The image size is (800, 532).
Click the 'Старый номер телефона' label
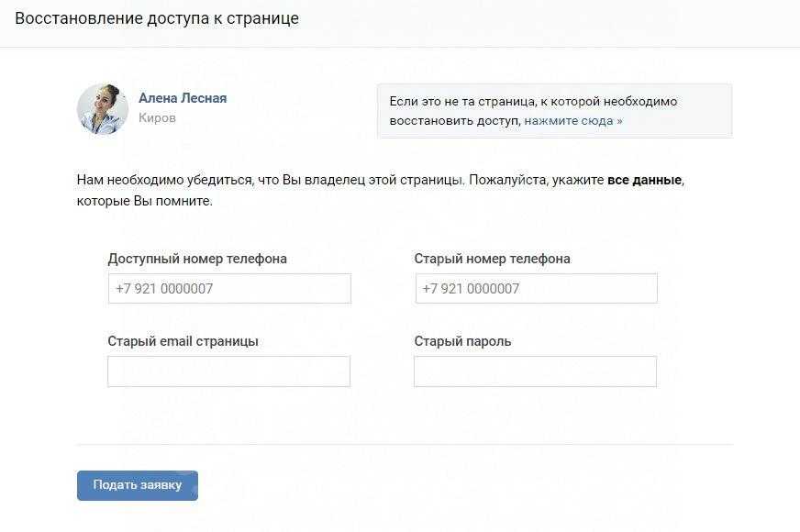[492, 259]
